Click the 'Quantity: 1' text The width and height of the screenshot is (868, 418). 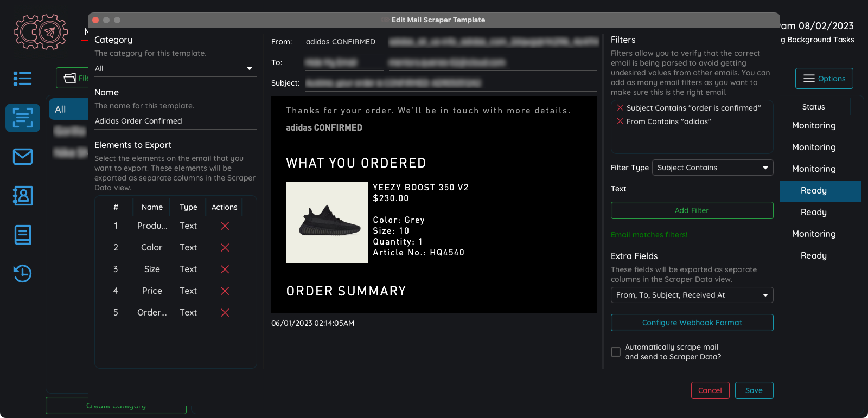click(x=398, y=242)
